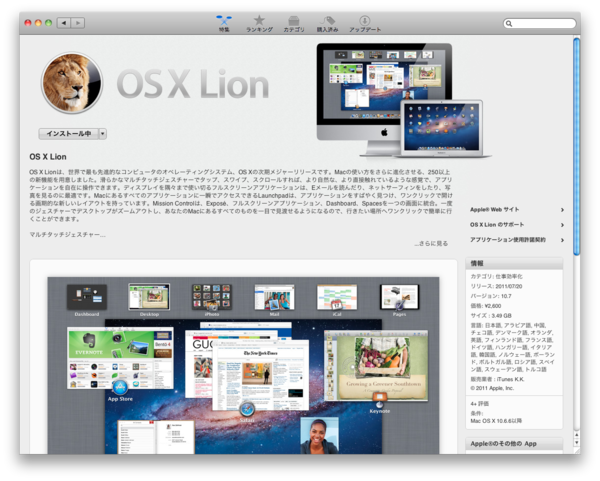Open the Purchased (購入済み) tag tab
The width and height of the screenshot is (600, 481).
pyautogui.click(x=327, y=24)
